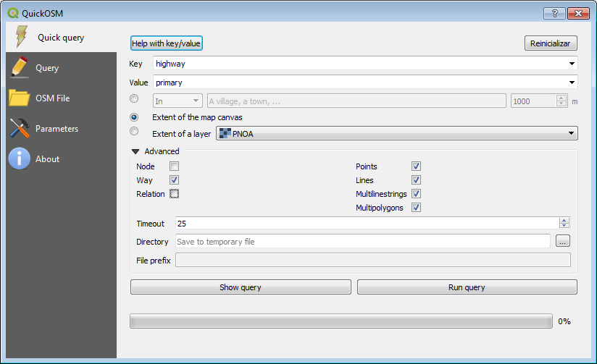Viewport: 597px width, 364px height.
Task: Close the QuickOSM dialog
Action: click(x=578, y=13)
